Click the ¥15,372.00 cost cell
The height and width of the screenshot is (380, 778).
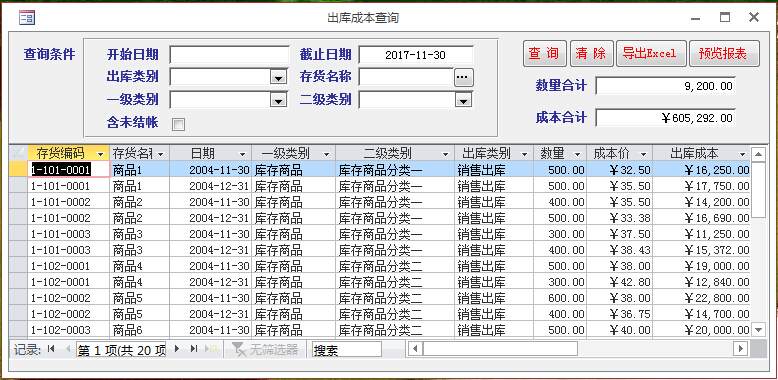[x=701, y=250]
